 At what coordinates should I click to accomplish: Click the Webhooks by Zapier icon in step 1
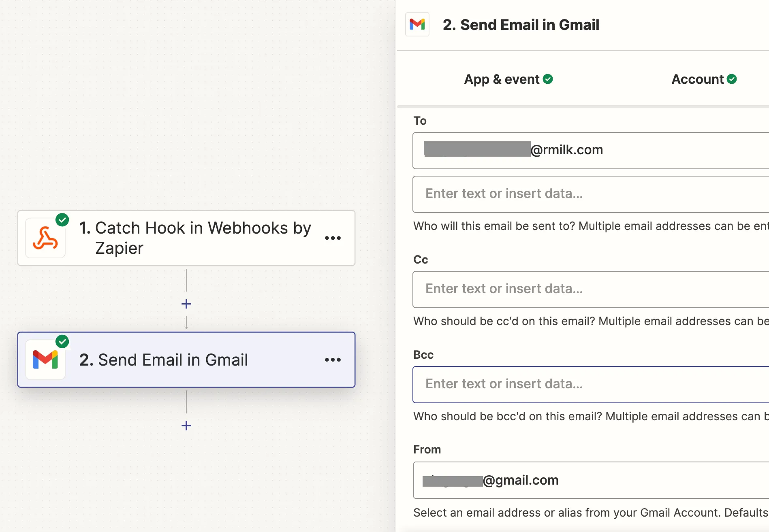pos(45,238)
